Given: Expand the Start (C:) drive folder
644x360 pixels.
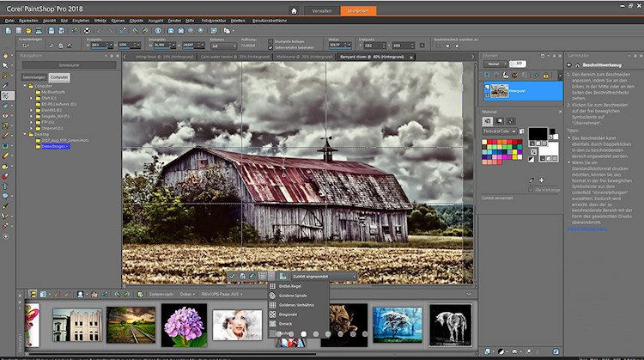Looking at the screenshot, I should 32,99.
